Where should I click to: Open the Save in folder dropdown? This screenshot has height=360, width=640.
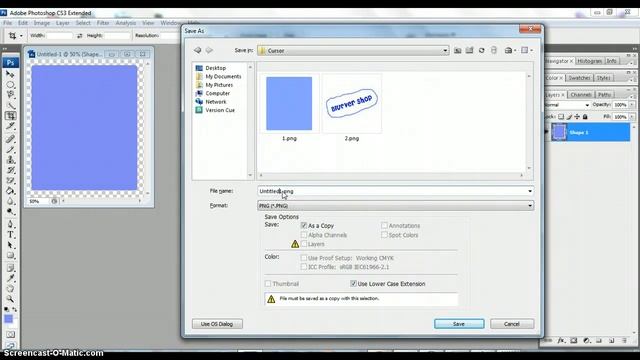coord(445,51)
